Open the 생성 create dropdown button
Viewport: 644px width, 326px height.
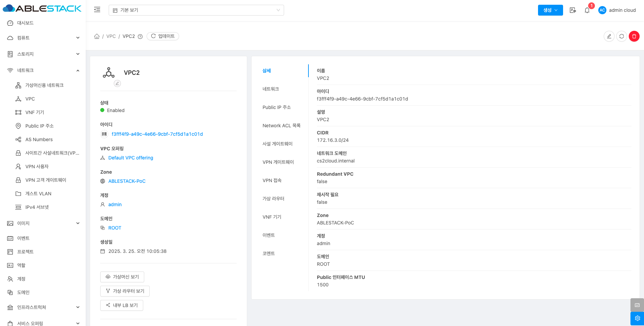tap(550, 10)
